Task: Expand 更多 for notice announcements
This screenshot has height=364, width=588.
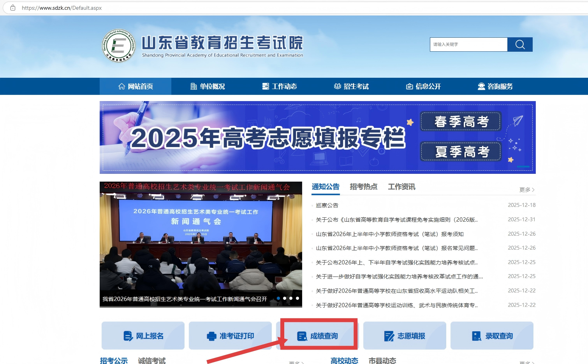Action: coord(526,190)
